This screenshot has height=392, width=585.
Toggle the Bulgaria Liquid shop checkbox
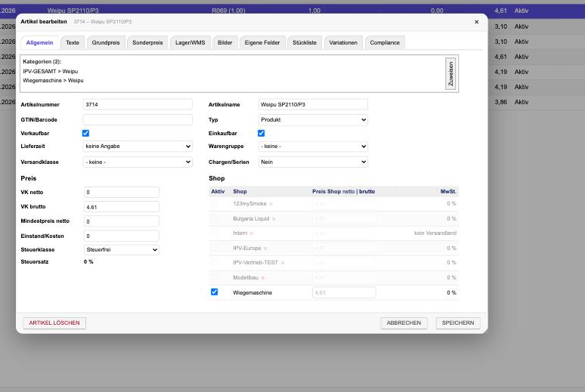[x=215, y=218]
